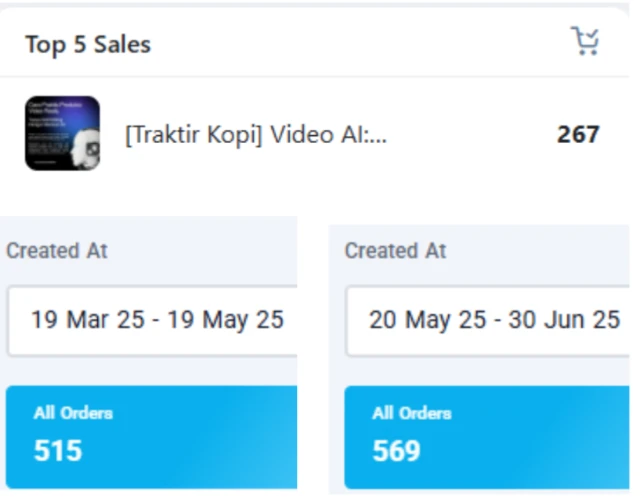Click the All Orders label above 569

click(412, 413)
